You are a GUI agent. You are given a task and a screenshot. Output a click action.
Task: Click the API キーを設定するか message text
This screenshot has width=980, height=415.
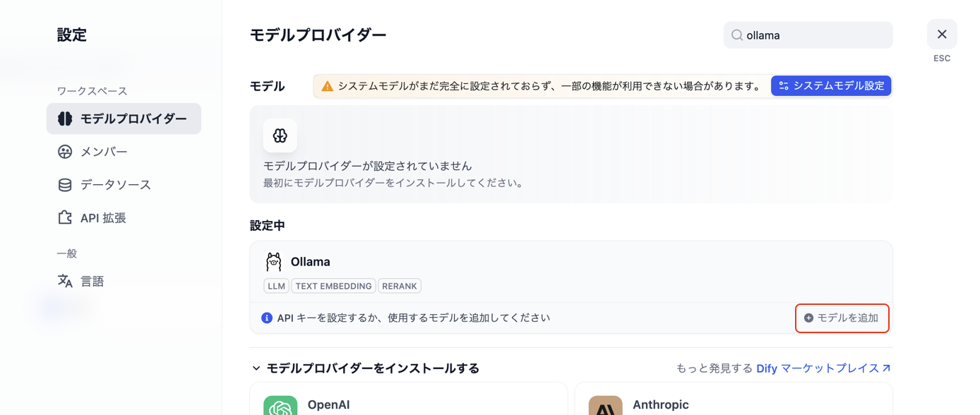413,318
